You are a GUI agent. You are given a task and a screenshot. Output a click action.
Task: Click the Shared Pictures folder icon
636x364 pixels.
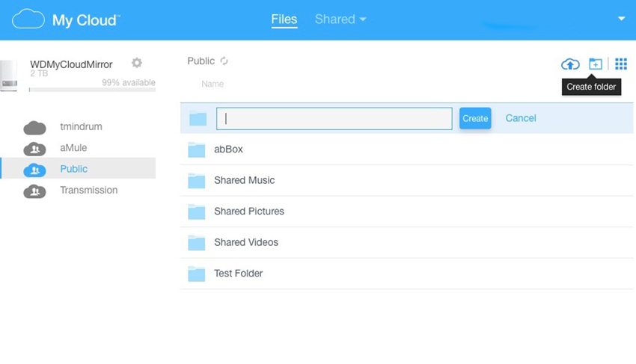coord(196,212)
